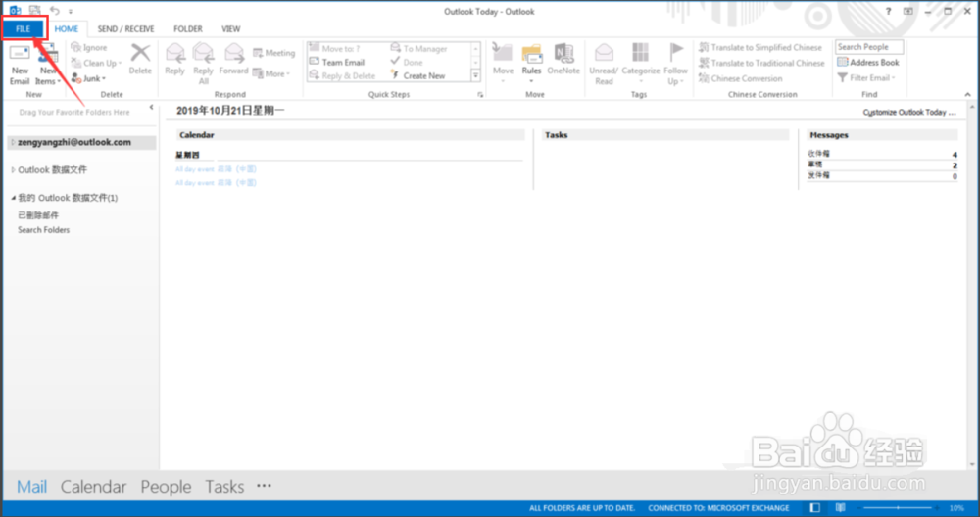Open the FILE tab

24,28
